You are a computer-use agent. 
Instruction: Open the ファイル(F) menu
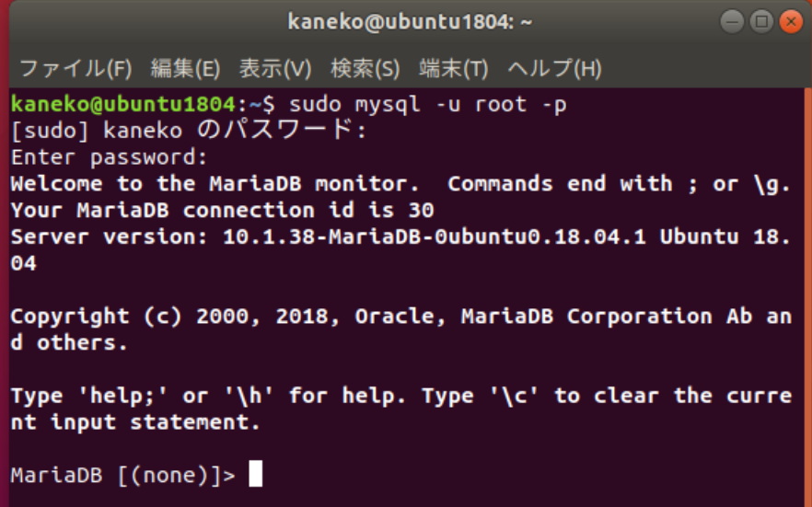pyautogui.click(x=75, y=68)
